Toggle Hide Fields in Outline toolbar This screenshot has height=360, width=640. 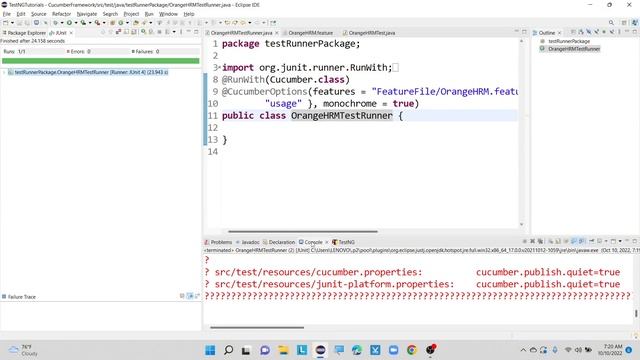click(589, 32)
